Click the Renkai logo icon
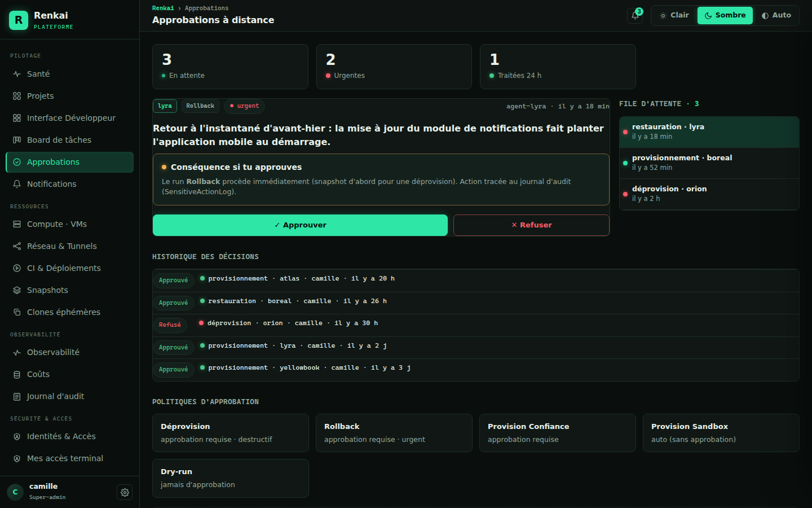The width and height of the screenshot is (812, 508). pyautogui.click(x=19, y=20)
